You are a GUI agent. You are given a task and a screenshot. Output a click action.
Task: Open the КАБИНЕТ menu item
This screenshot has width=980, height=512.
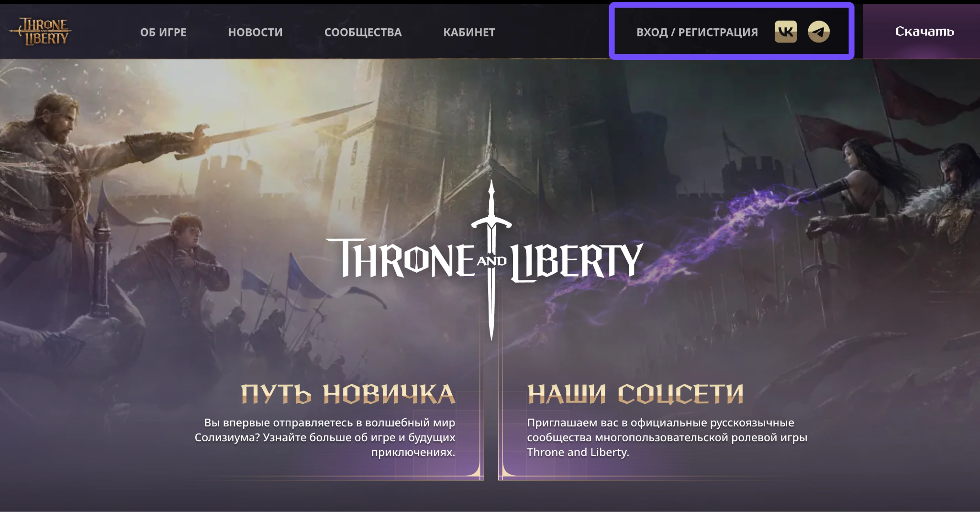pos(469,32)
